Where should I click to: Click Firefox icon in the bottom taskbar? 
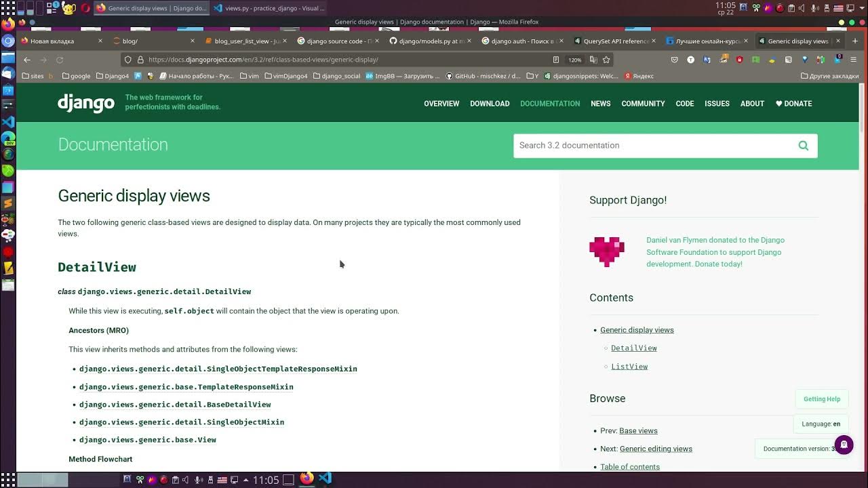pyautogui.click(x=307, y=479)
